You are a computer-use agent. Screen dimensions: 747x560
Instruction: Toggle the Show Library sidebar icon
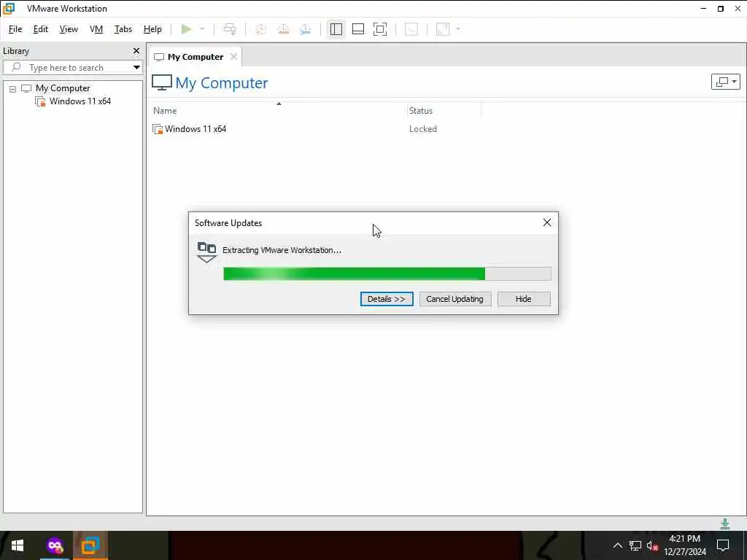tap(336, 29)
